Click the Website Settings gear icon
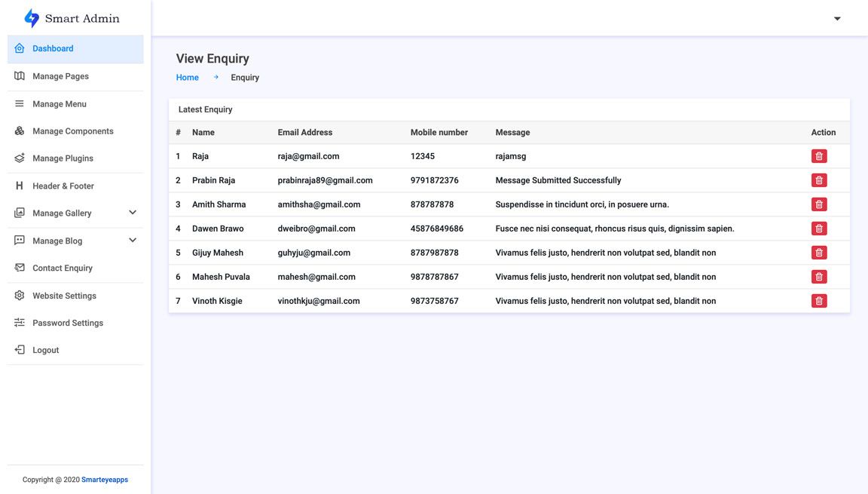The width and height of the screenshot is (868, 494). (x=20, y=296)
